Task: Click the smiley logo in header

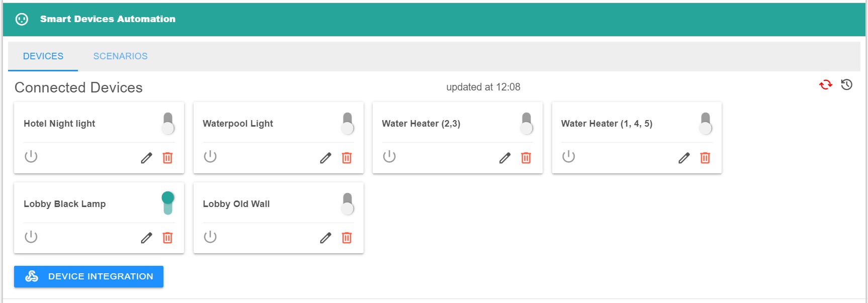Action: coord(22,19)
